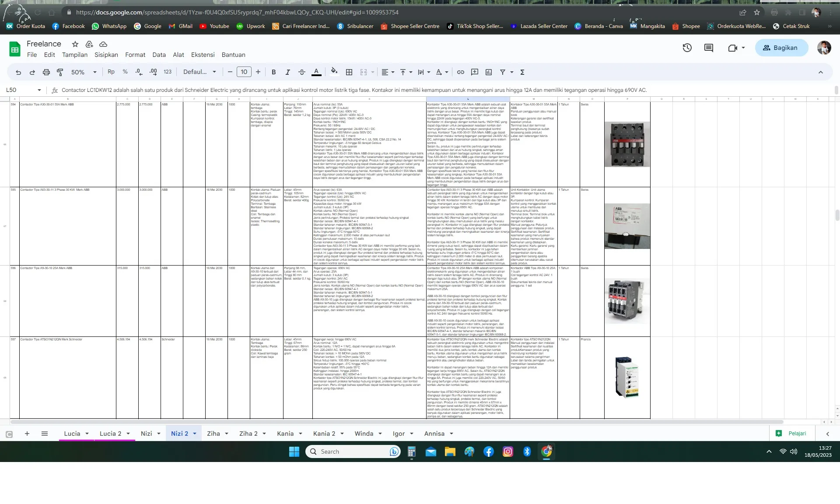Open the Format menu
This screenshot has width=840, height=504.
coord(135,55)
